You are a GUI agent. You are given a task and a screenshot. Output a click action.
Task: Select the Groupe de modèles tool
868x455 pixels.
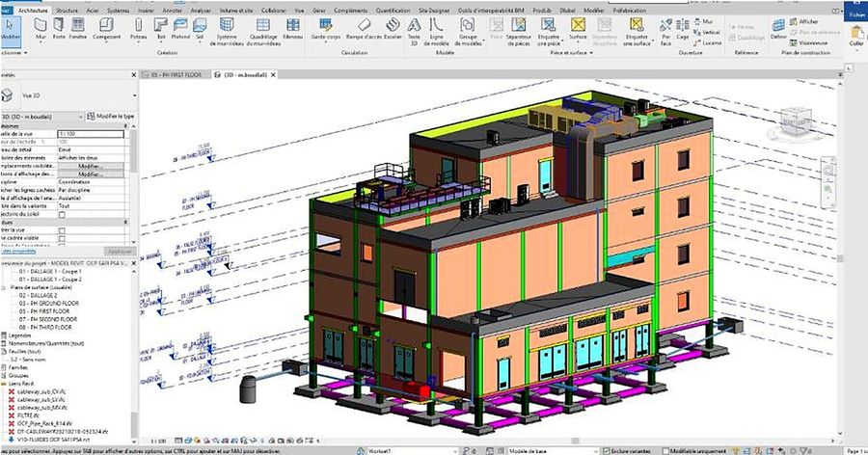[x=468, y=31]
